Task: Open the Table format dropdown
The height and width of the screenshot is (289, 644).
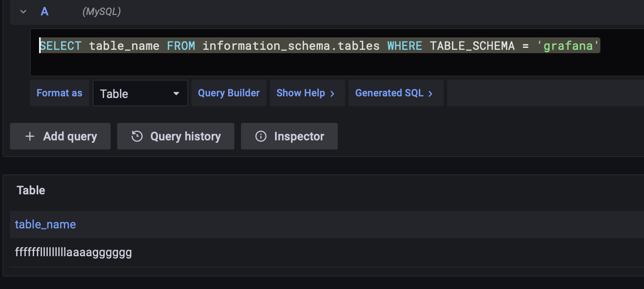Action: 140,93
